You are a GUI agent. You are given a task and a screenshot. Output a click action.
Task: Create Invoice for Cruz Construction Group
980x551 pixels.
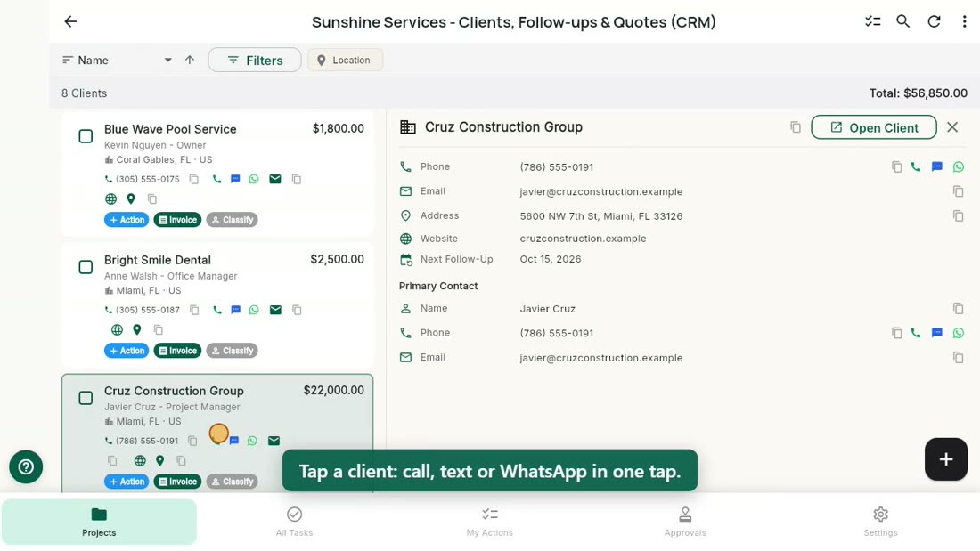point(177,482)
